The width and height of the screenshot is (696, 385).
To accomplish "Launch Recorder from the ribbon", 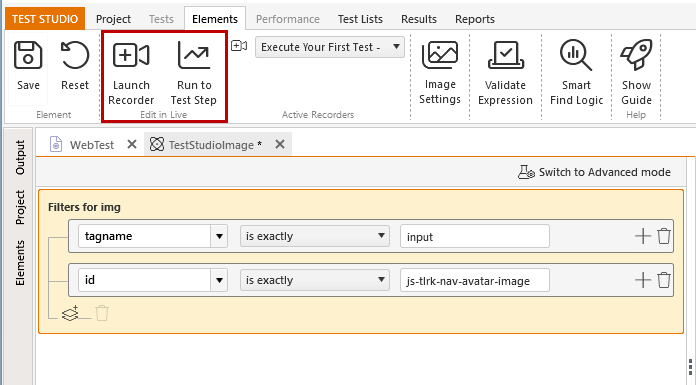I will 131,74.
